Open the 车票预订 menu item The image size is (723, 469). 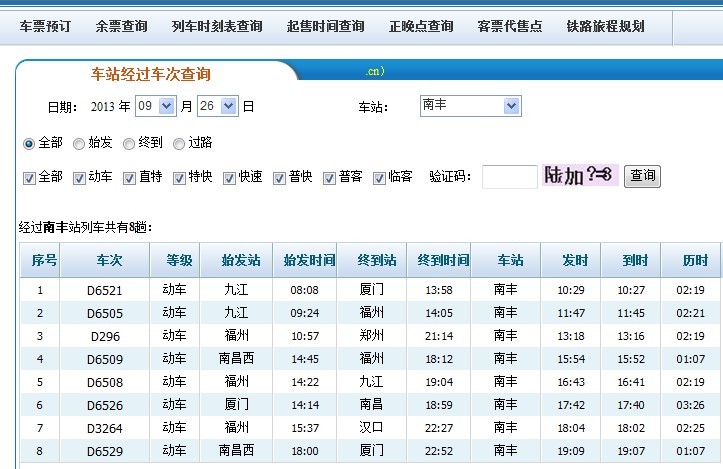(46, 26)
